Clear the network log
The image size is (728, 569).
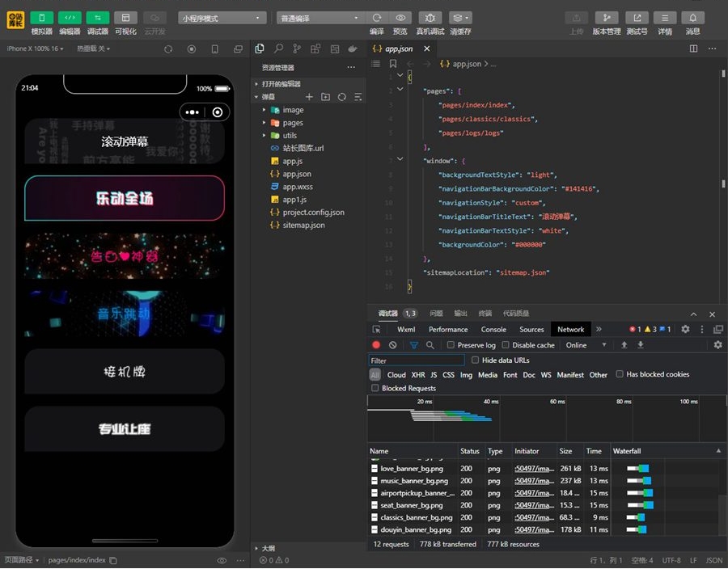click(x=393, y=345)
